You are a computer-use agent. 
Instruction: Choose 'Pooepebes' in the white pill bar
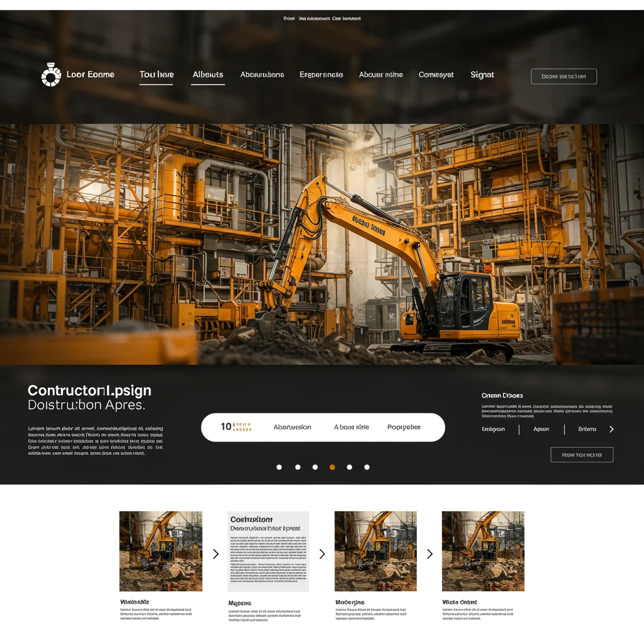click(x=404, y=427)
